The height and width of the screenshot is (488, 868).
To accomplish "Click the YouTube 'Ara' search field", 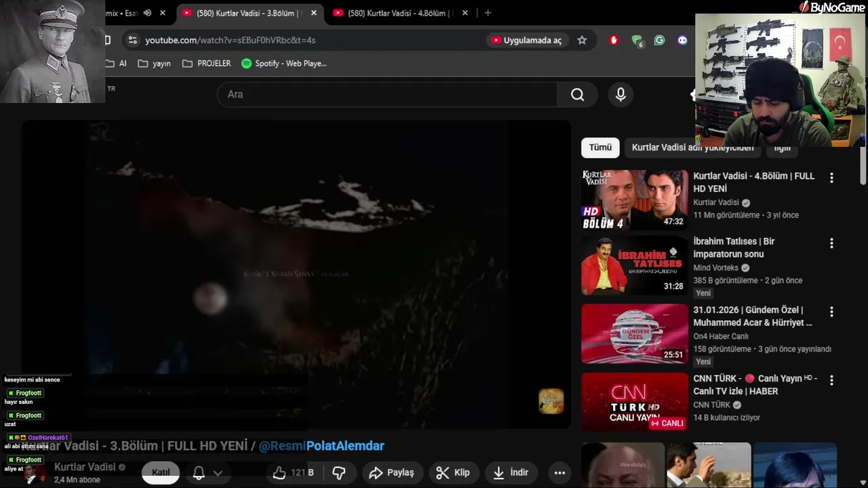I will coord(387,94).
